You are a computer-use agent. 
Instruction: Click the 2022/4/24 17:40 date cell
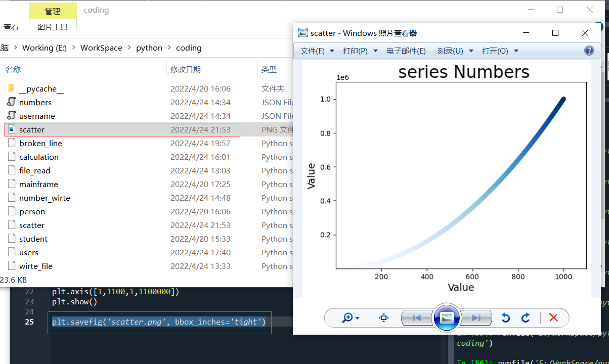point(200,252)
